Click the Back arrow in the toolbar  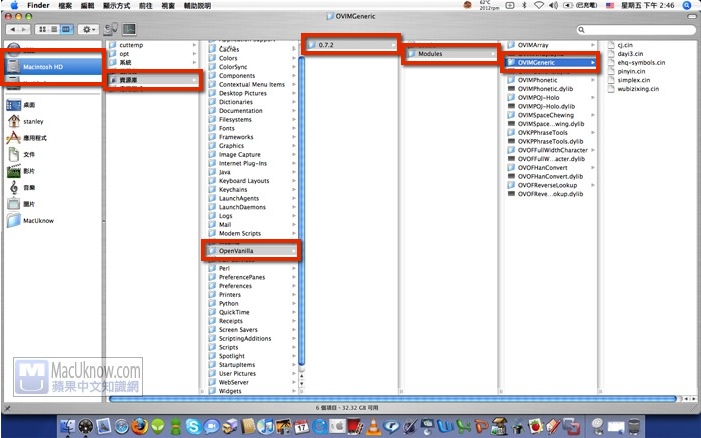[x=13, y=29]
